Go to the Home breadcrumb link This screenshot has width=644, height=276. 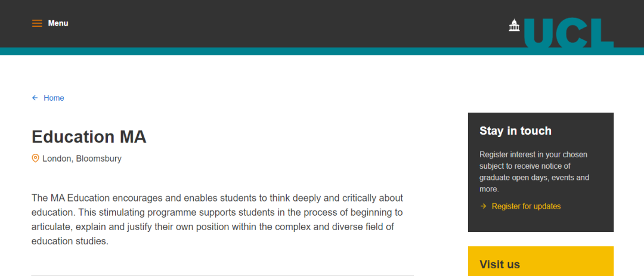tap(54, 98)
